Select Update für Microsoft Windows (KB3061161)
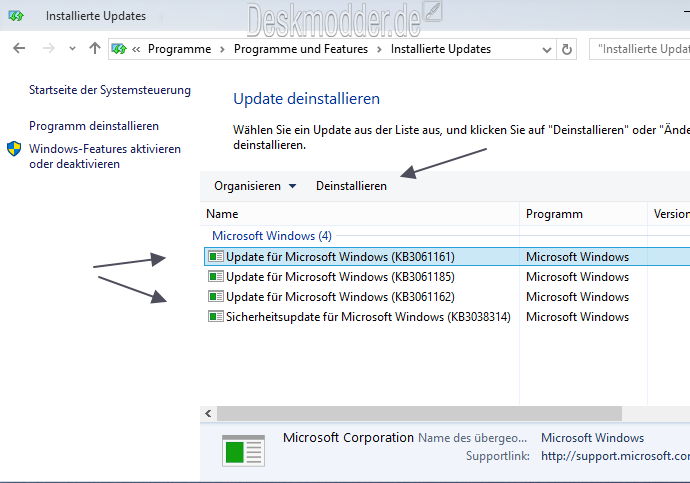690x483 pixels. (447, 256)
